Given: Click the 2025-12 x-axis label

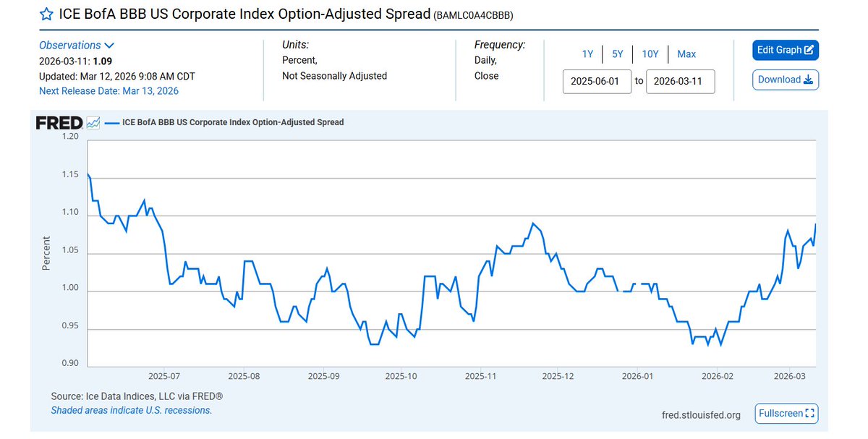Looking at the screenshot, I should click(x=558, y=376).
